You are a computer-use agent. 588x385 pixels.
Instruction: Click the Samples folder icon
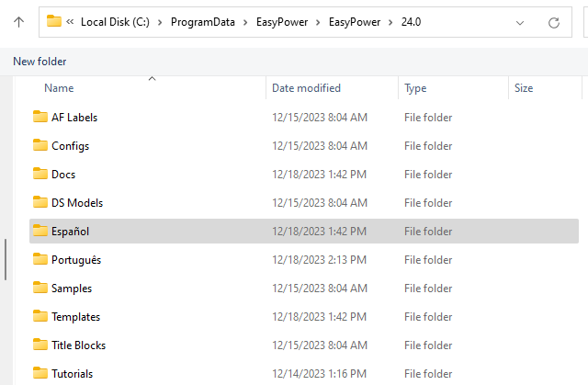40,288
